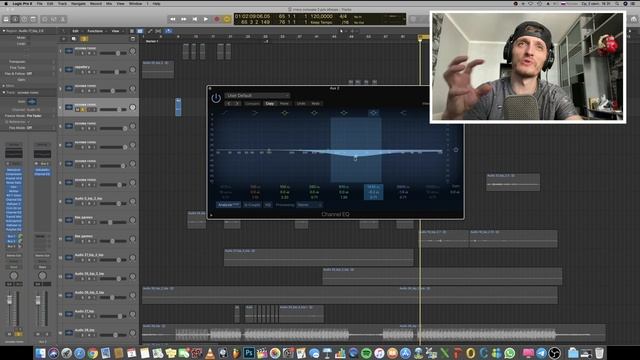
Task: Click the Undo button in Channel EQ
Action: coord(301,104)
